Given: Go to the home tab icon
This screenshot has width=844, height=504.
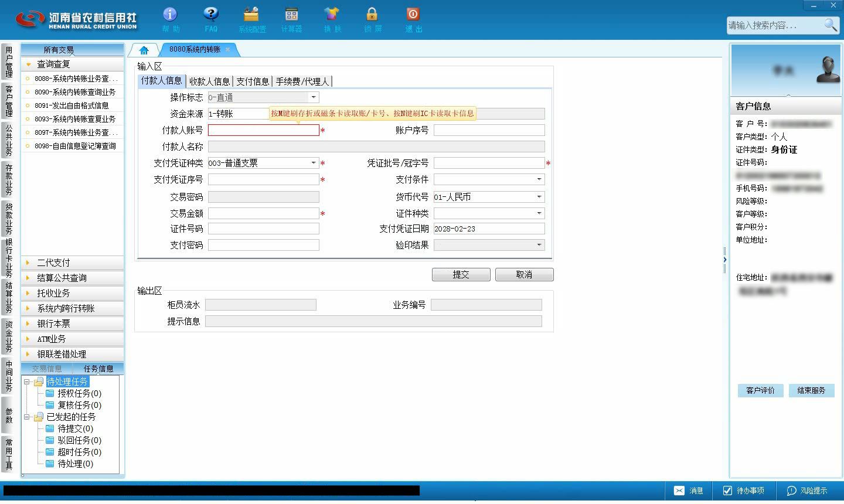Looking at the screenshot, I should pyautogui.click(x=144, y=50).
